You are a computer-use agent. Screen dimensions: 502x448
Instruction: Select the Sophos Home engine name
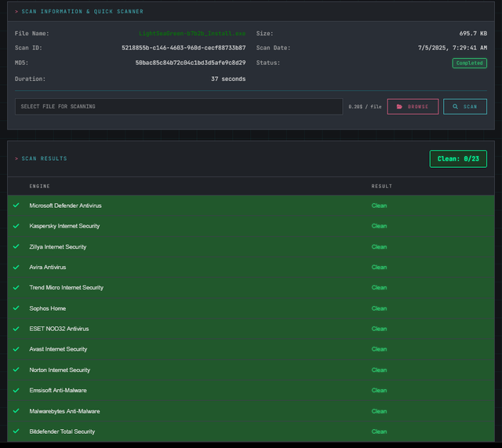point(47,308)
